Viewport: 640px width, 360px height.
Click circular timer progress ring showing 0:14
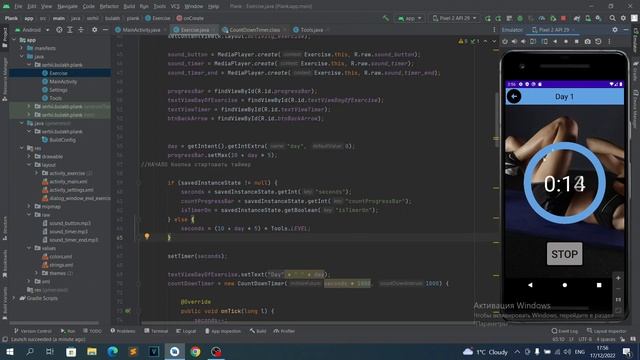(564, 183)
